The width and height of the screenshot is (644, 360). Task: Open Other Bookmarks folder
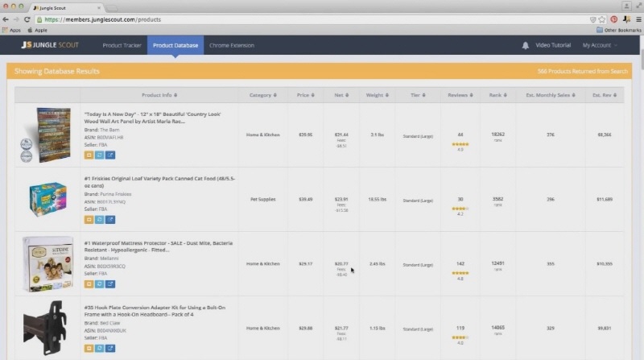coord(618,30)
